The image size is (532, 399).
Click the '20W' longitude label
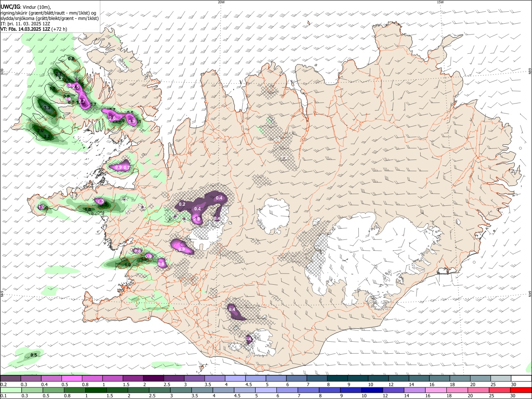coord(221,2)
